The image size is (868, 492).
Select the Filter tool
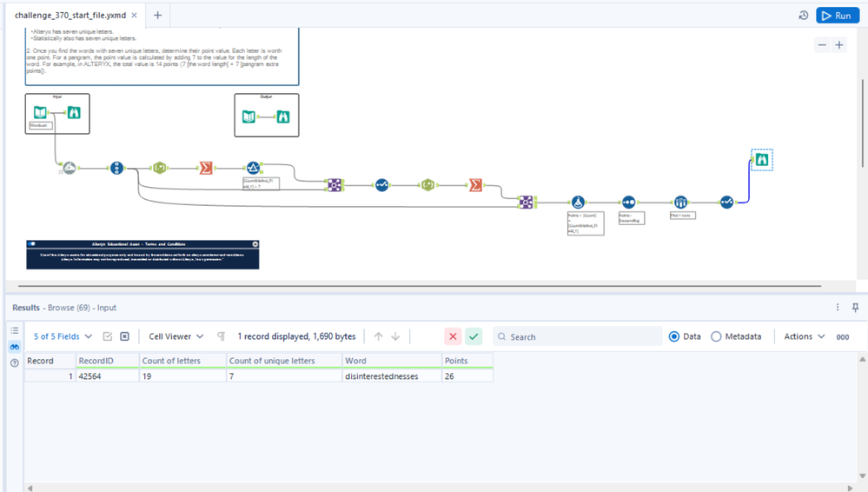pyautogui.click(x=253, y=168)
